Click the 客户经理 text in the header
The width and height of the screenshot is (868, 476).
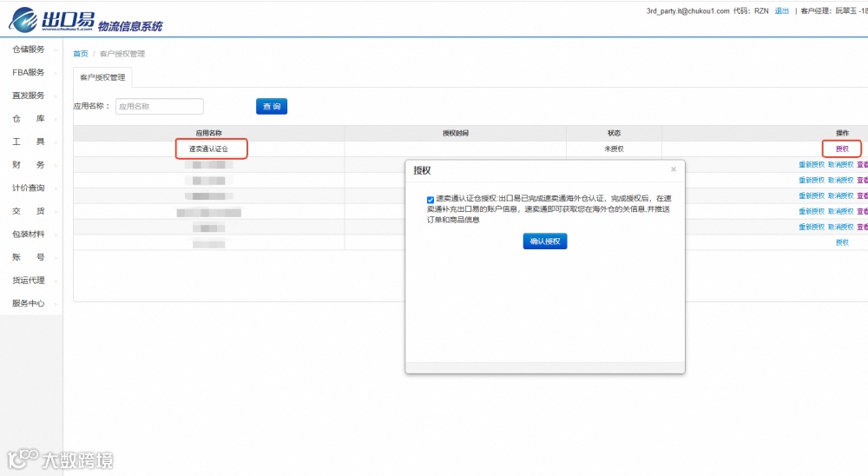tap(816, 11)
